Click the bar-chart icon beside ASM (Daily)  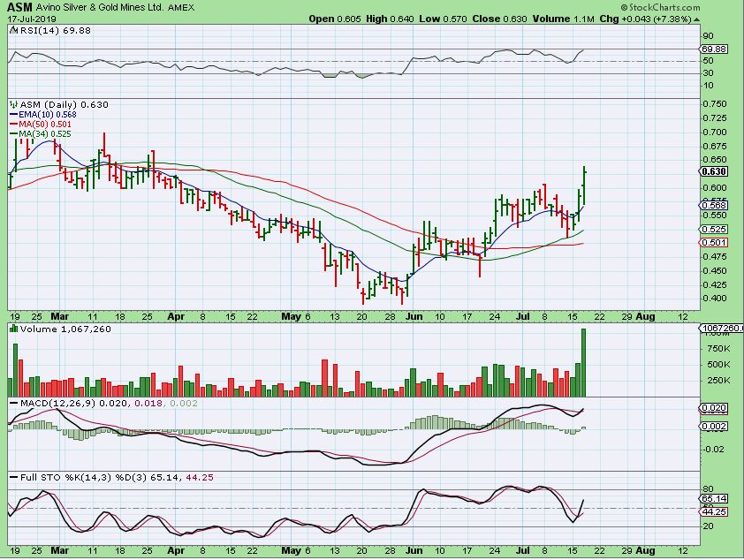[x=14, y=104]
